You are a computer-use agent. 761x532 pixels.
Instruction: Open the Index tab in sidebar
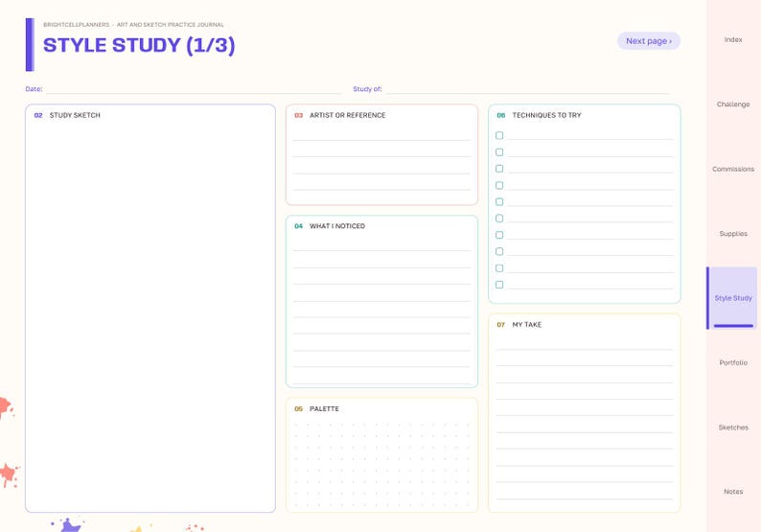point(733,40)
